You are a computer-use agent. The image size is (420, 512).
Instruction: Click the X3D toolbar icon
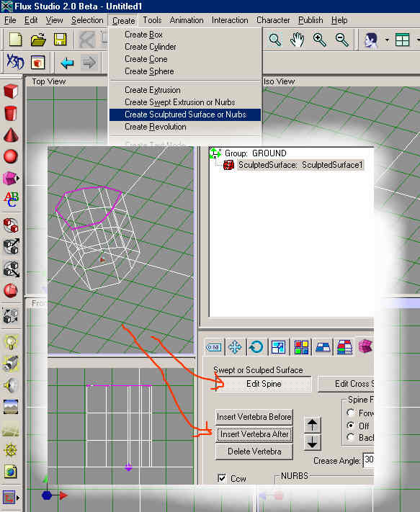[15, 62]
